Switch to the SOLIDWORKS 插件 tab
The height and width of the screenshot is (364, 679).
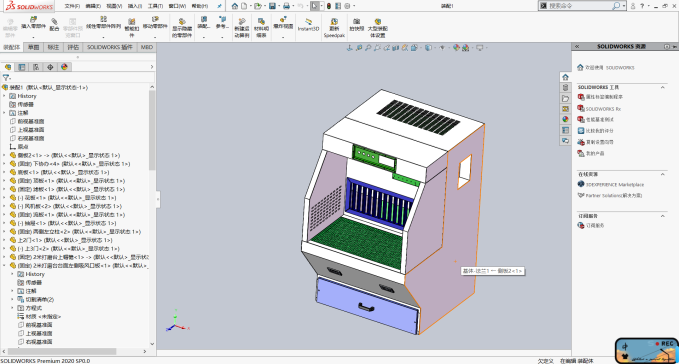pyautogui.click(x=110, y=47)
